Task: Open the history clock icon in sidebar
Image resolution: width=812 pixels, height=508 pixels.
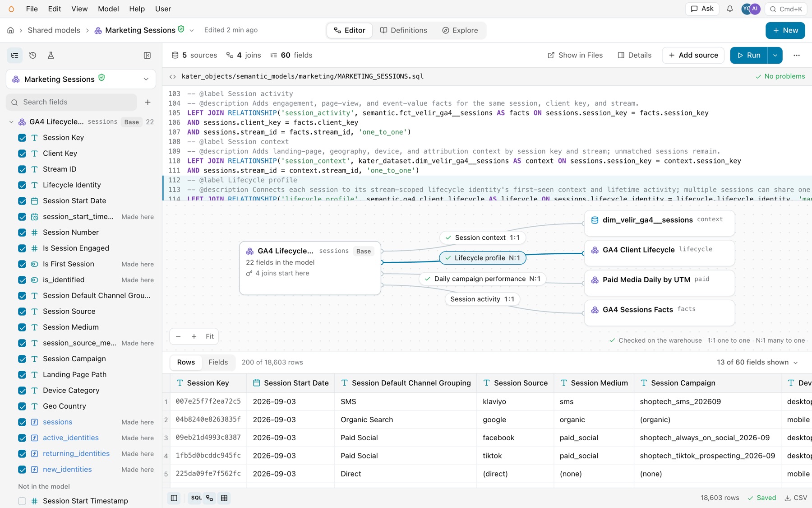Action: point(33,56)
